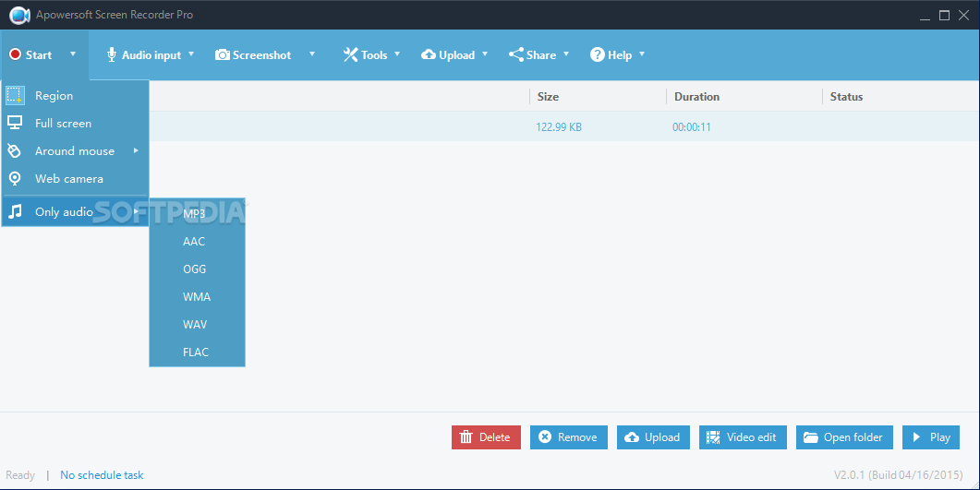Click the Only audio music note icon

(x=15, y=211)
